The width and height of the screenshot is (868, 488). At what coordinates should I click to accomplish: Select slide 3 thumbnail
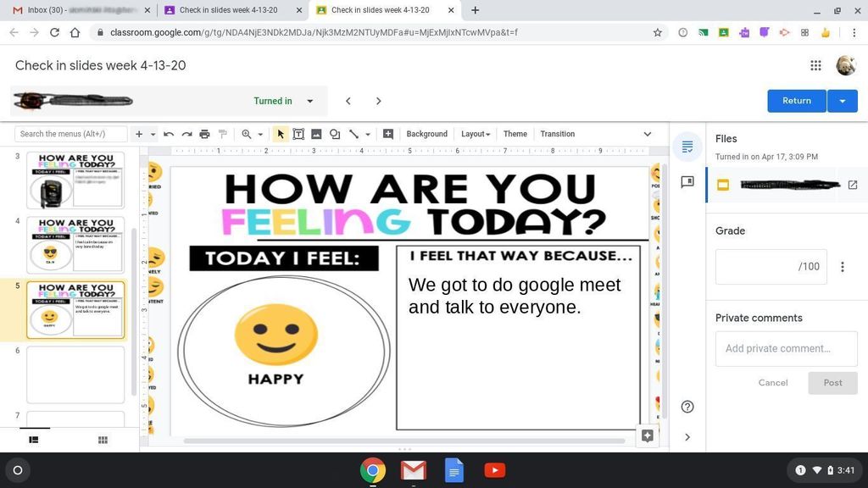point(75,180)
